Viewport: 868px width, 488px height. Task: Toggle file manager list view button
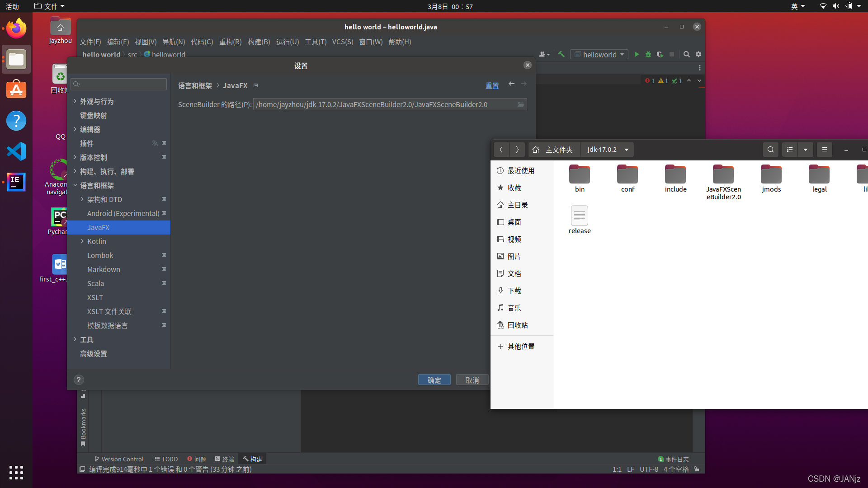(x=790, y=150)
